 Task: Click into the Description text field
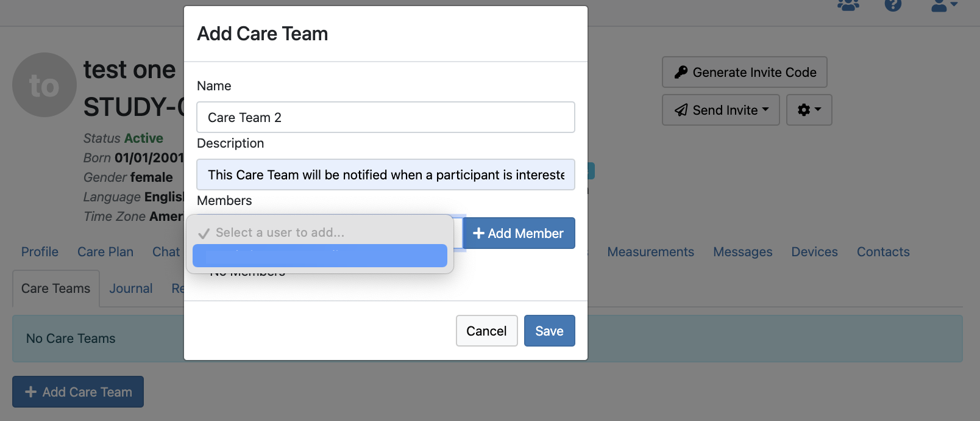(x=386, y=175)
